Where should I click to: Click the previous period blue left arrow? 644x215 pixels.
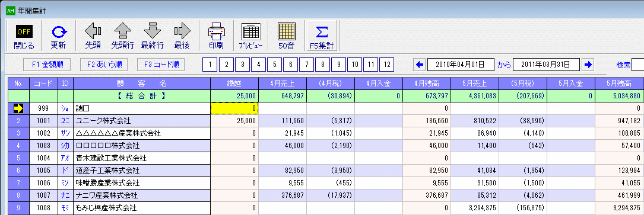coord(420,65)
